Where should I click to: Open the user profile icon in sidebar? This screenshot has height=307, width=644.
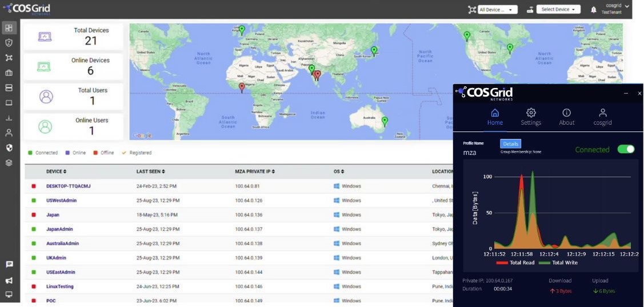[9, 133]
